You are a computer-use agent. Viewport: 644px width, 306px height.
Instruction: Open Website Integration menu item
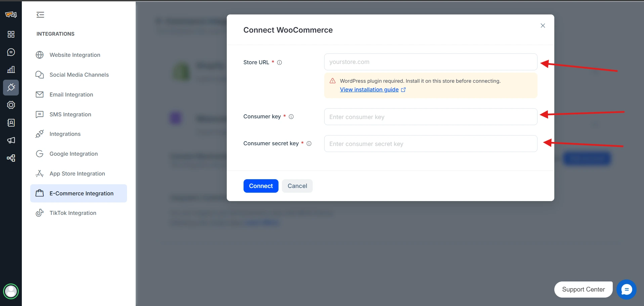(79, 55)
